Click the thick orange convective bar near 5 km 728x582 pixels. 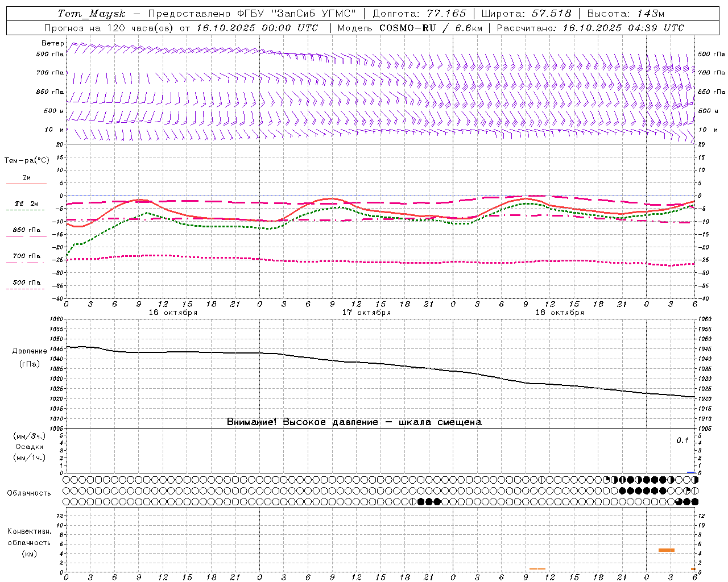point(667,550)
